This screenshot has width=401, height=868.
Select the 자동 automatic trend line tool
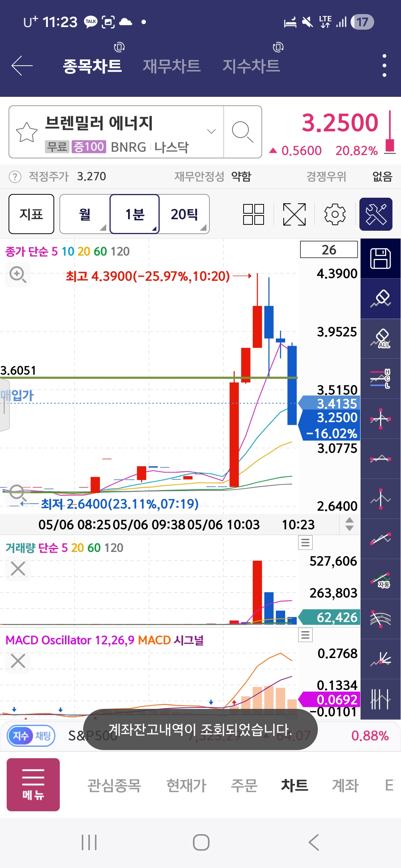(x=381, y=579)
